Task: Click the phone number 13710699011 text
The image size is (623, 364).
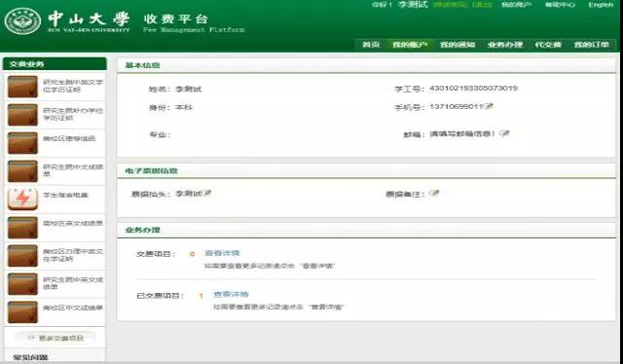Action: pyautogui.click(x=457, y=106)
